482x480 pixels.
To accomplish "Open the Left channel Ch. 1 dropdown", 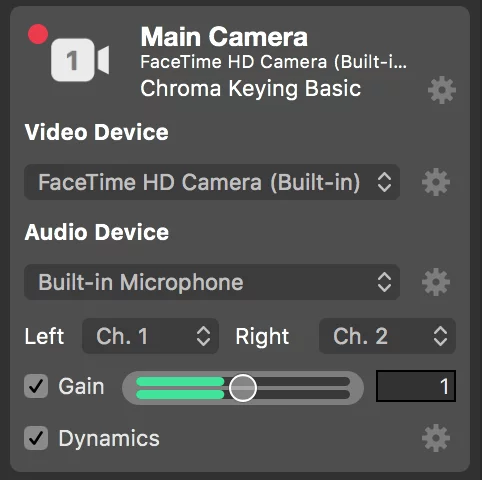I will (150, 336).
